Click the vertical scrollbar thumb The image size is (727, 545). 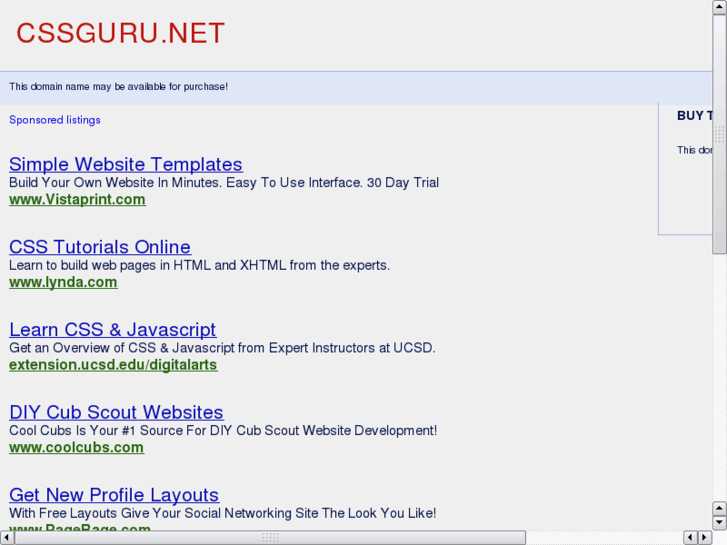click(x=720, y=134)
